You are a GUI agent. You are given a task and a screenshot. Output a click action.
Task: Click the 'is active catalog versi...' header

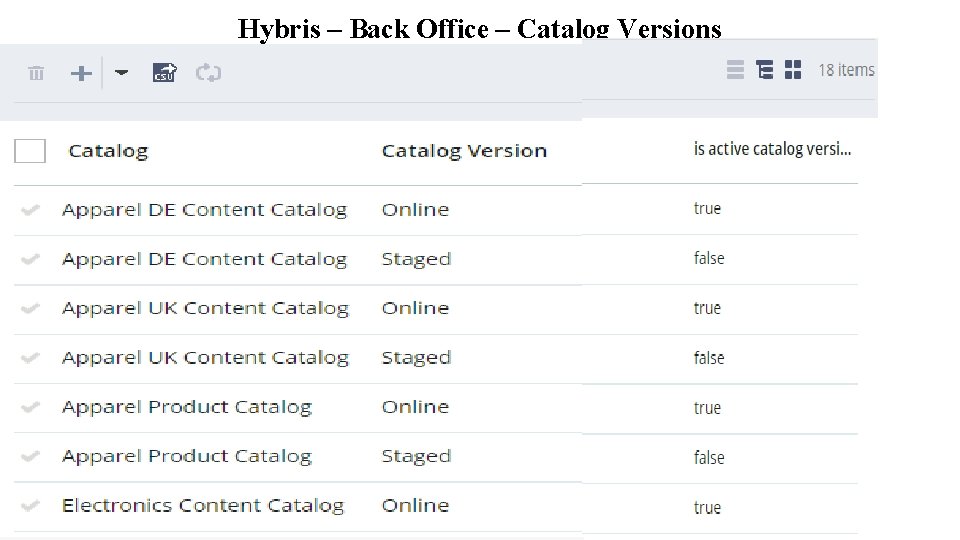[772, 149]
